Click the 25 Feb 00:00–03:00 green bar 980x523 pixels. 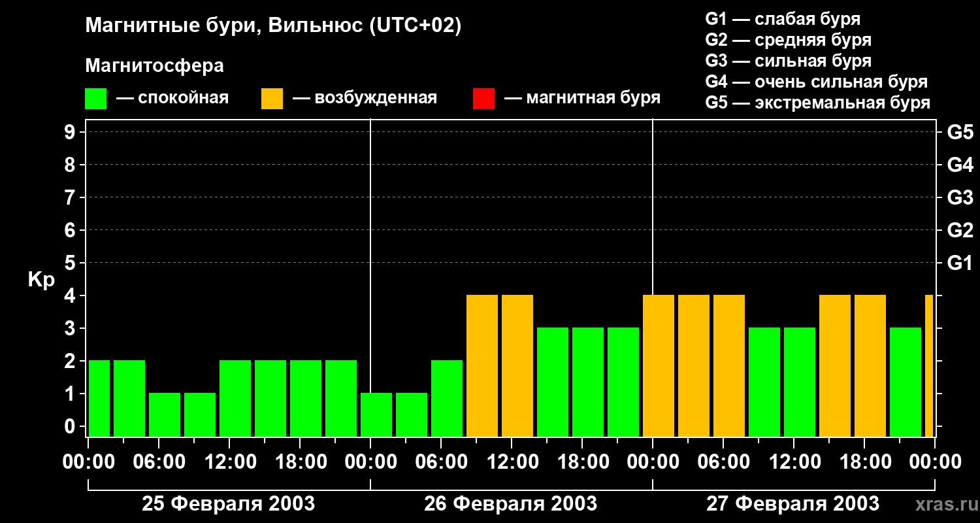pyautogui.click(x=99, y=398)
